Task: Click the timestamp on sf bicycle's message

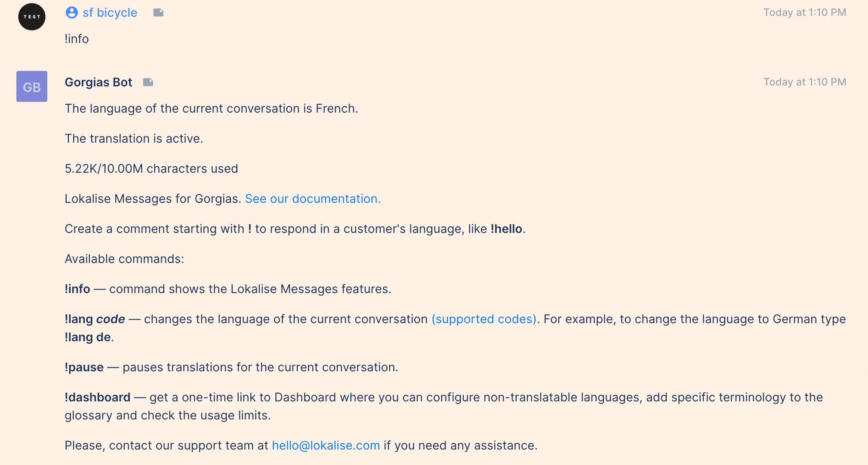Action: click(x=804, y=12)
